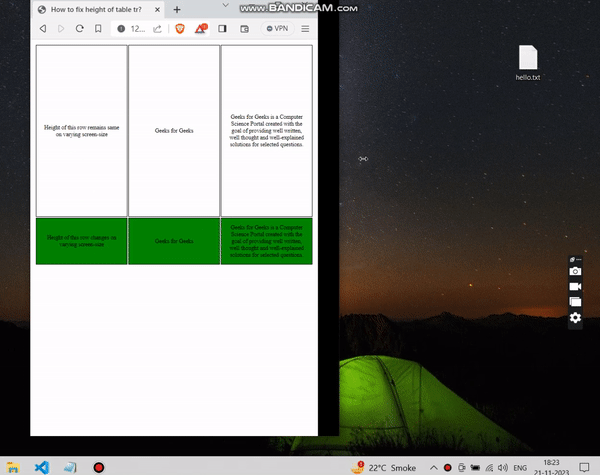
Task: Expand hidden system tray icons chevron
Action: [434, 468]
